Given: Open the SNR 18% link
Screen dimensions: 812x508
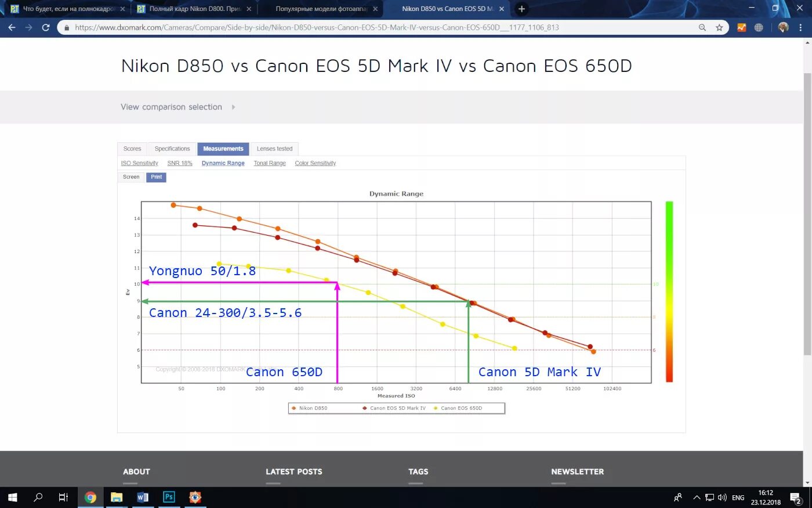Looking at the screenshot, I should click(180, 163).
